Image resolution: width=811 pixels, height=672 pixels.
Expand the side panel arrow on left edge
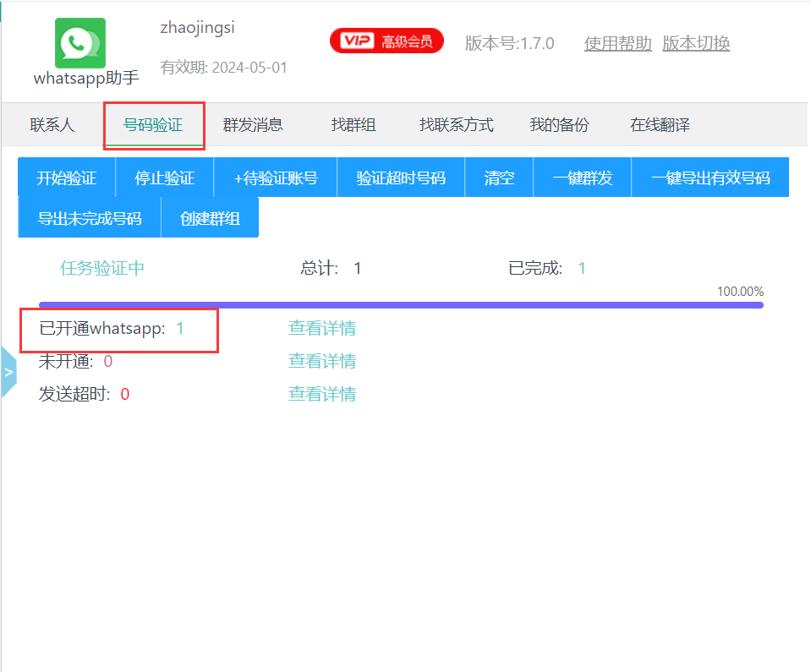coord(8,372)
